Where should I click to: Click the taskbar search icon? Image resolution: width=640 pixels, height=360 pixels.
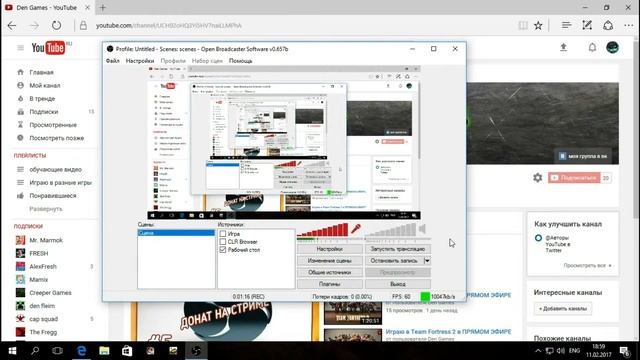[x=35, y=351]
